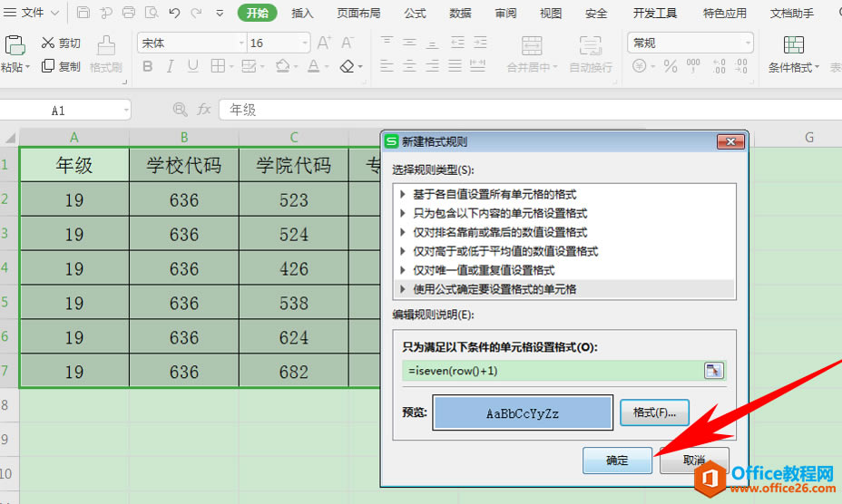Screen dimensions: 842x504
Task: Click the eraser clear-format icon
Action: pos(347,66)
